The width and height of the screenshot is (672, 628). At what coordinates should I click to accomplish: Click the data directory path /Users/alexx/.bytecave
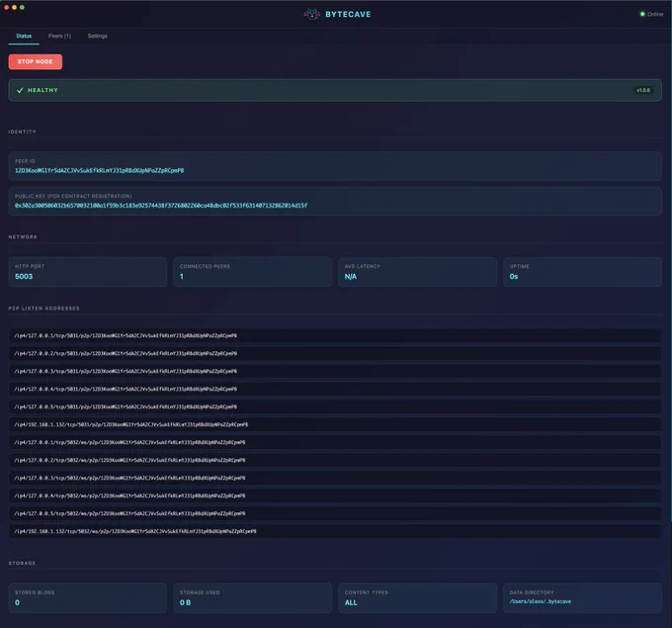[540, 602]
